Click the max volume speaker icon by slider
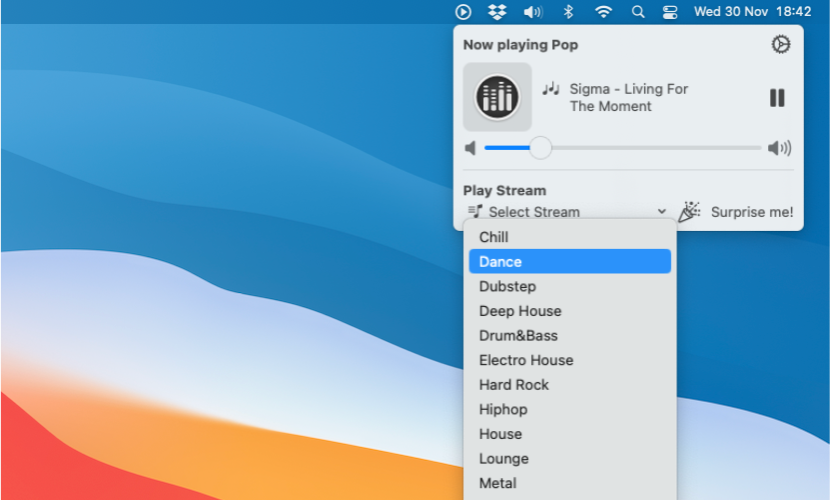The width and height of the screenshot is (830, 500). pyautogui.click(x=779, y=148)
